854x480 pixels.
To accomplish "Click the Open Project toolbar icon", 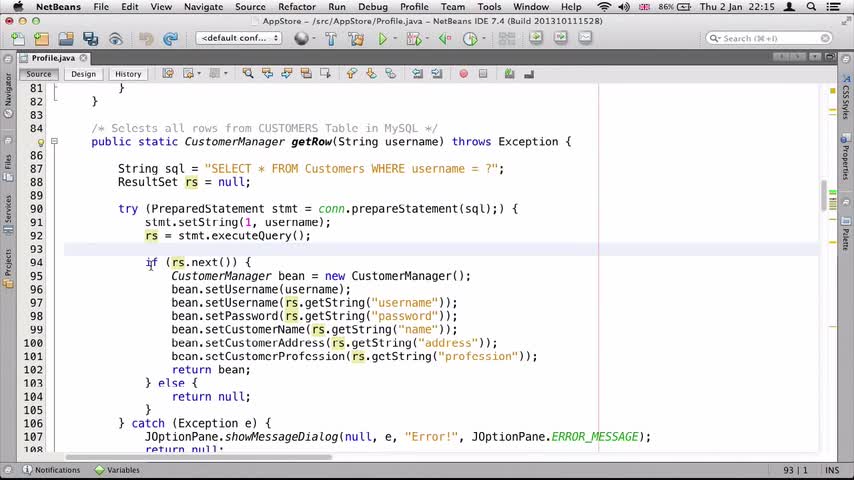I will coord(66,39).
